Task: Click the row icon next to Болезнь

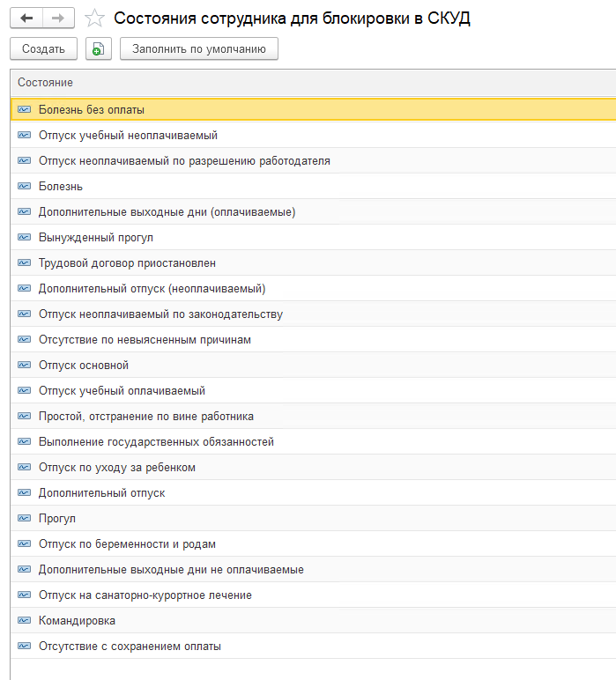Action: (24, 187)
